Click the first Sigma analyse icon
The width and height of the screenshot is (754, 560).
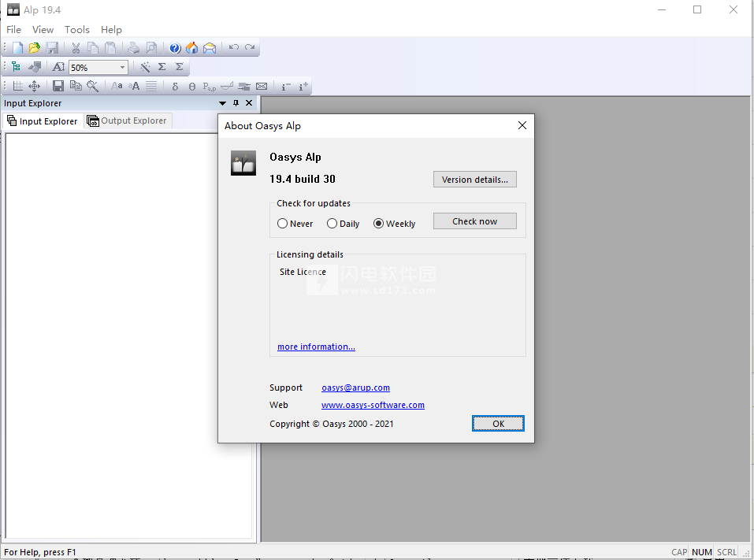[x=162, y=67]
